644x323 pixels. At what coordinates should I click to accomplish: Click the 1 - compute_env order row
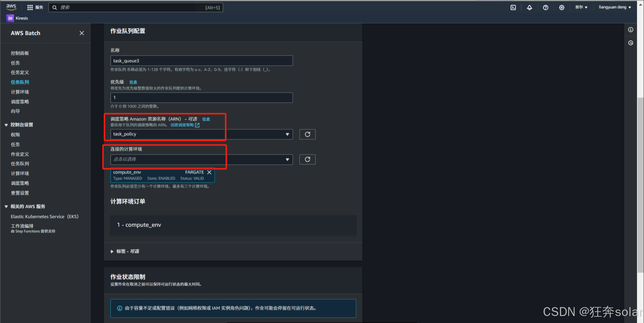point(233,225)
